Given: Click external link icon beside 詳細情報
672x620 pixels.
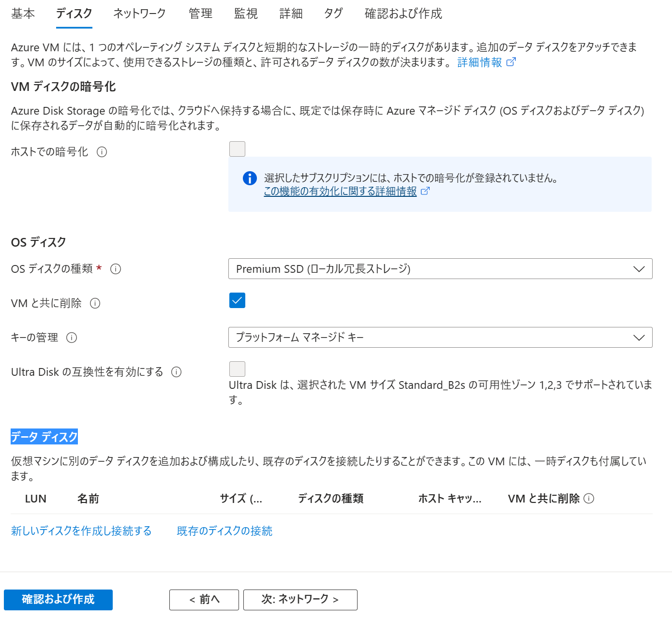Looking at the screenshot, I should click(x=511, y=62).
